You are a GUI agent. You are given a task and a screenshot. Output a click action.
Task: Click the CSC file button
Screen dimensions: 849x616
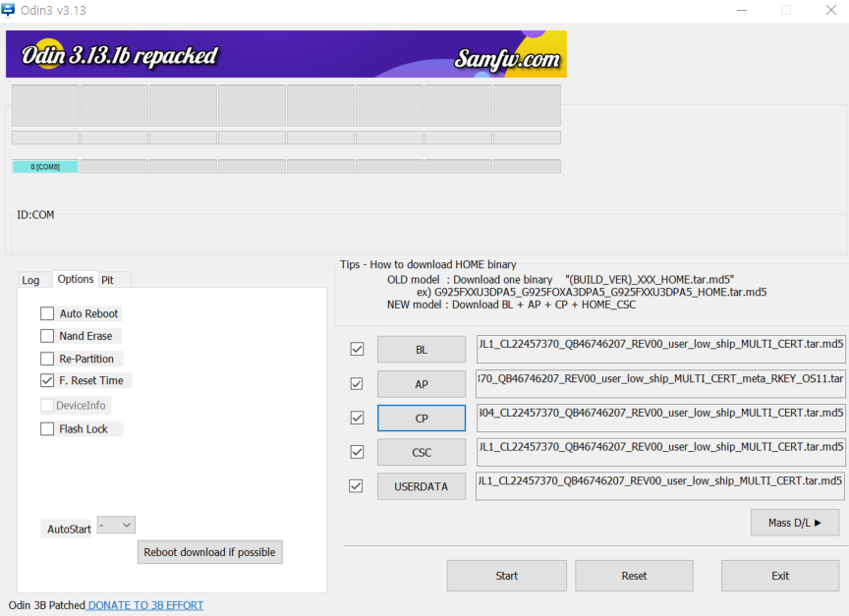pos(422,453)
